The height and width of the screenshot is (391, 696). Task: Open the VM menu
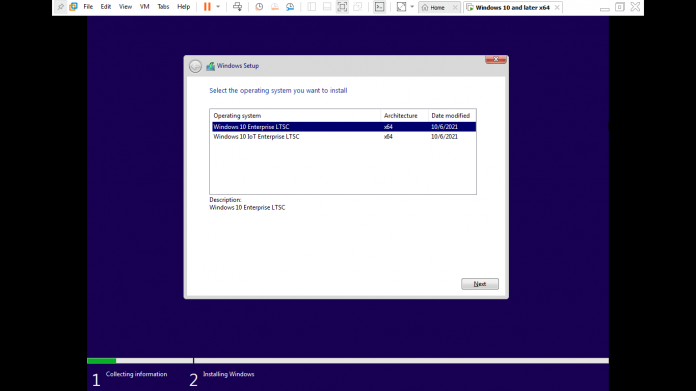(x=144, y=7)
